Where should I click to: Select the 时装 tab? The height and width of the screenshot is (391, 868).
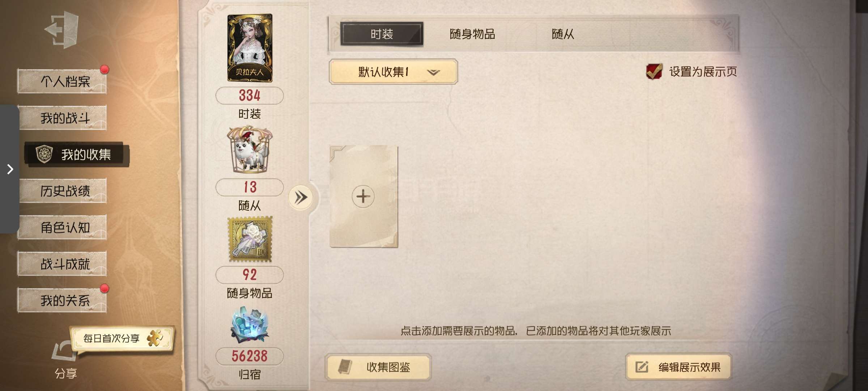[x=382, y=34]
